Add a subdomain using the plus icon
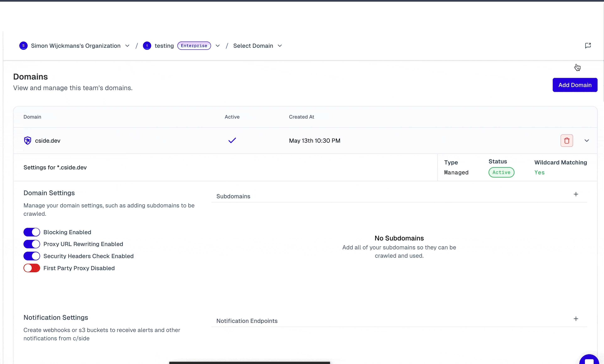This screenshot has height=364, width=604. (576, 194)
